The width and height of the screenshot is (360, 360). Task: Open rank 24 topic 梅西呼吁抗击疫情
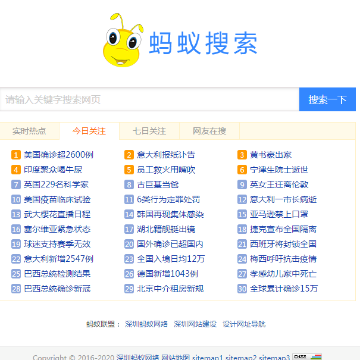(x=283, y=259)
